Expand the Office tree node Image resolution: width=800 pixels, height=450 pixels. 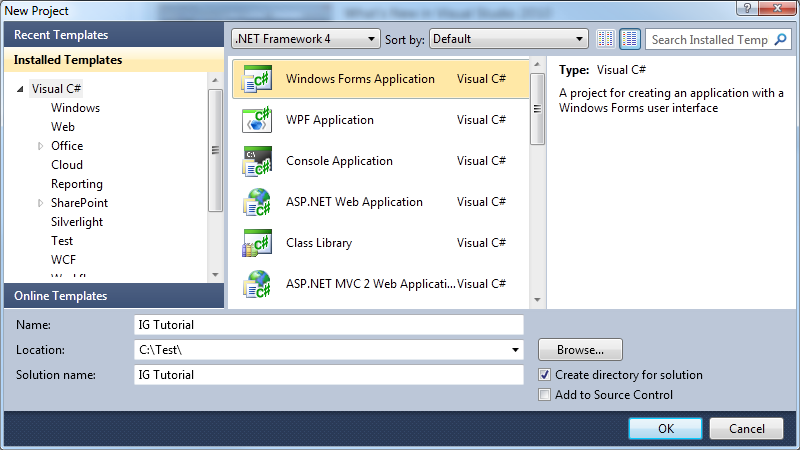tap(40, 146)
